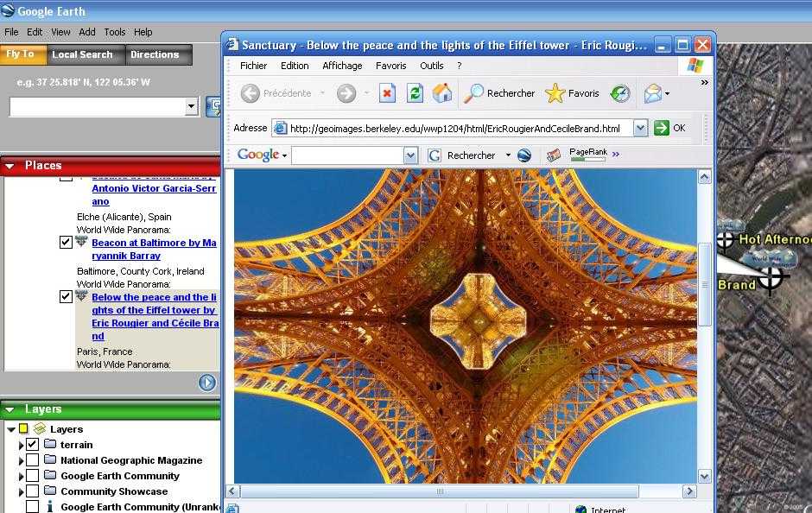
Task: Collapse the root Layers tree node
Action: [x=11, y=429]
